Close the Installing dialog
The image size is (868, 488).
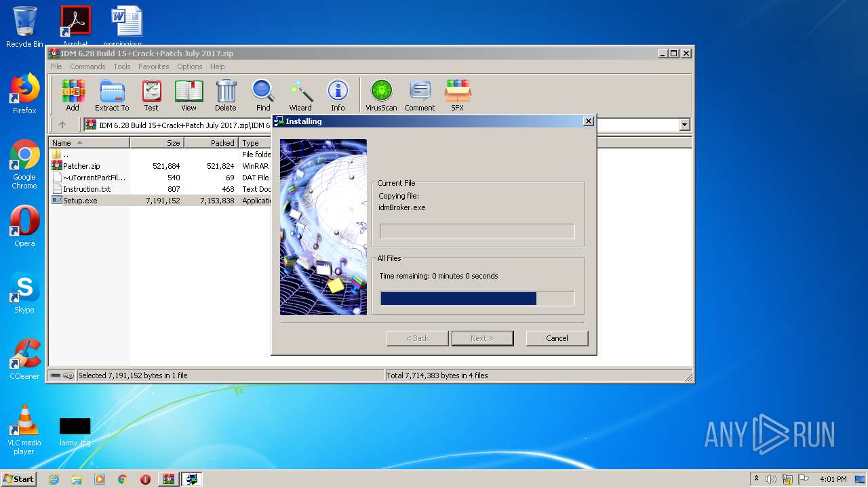coord(589,121)
